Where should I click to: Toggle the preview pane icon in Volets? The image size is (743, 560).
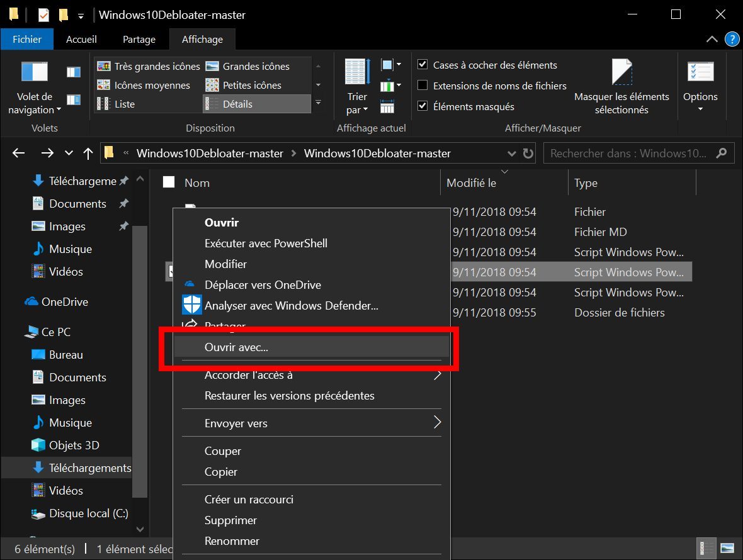click(74, 72)
